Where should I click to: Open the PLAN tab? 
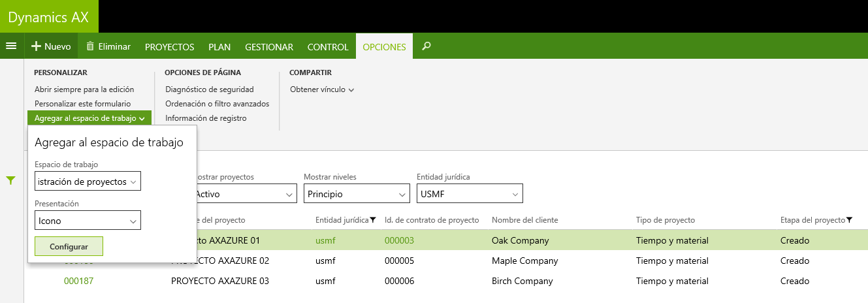(x=219, y=47)
